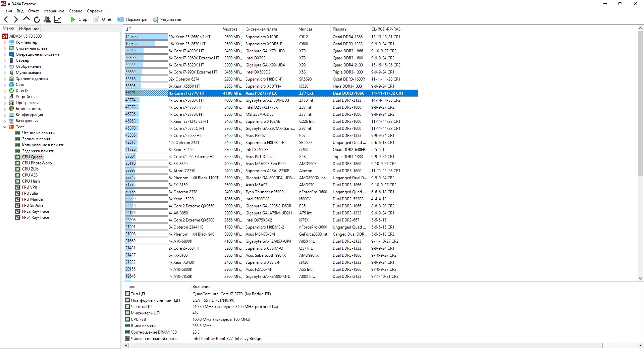Select the Задержка памяти test icon

(18, 151)
